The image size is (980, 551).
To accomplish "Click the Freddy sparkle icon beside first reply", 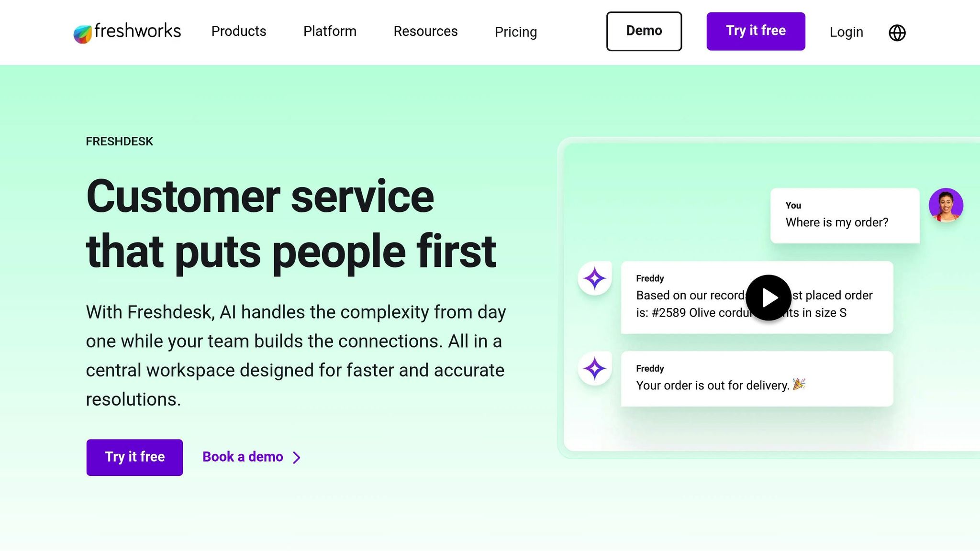I will [594, 278].
